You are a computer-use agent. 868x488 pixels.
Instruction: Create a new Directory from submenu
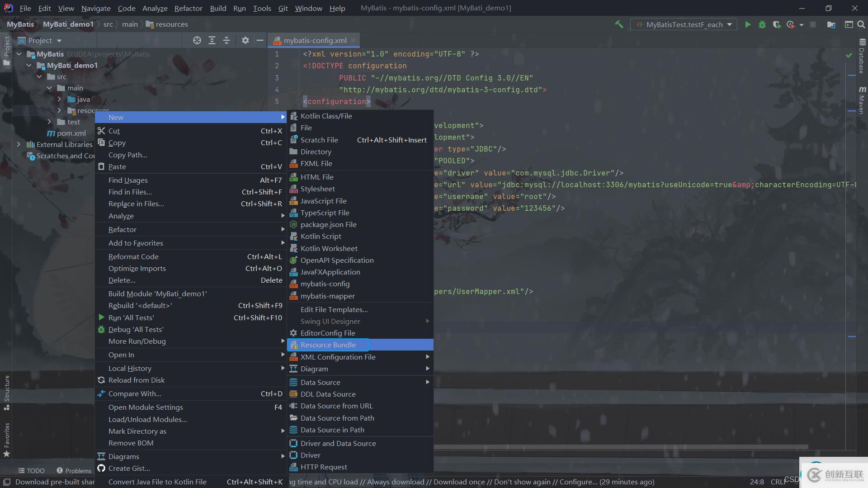tap(360, 152)
